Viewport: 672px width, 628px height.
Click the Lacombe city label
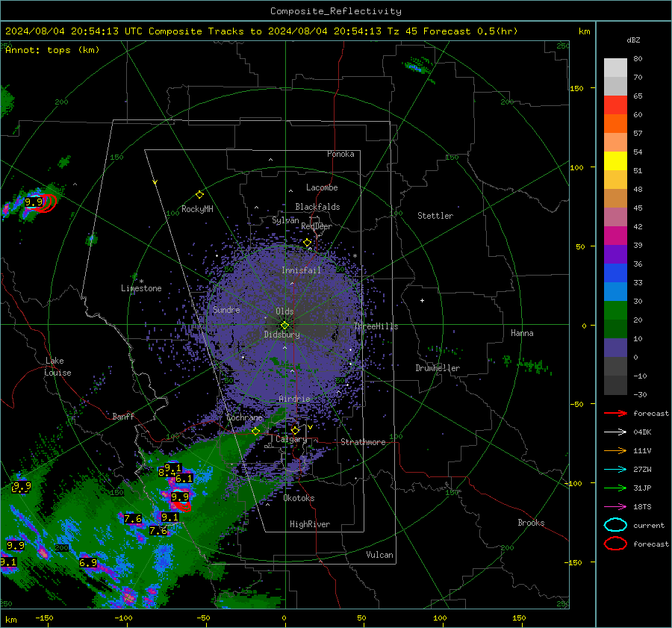point(322,187)
